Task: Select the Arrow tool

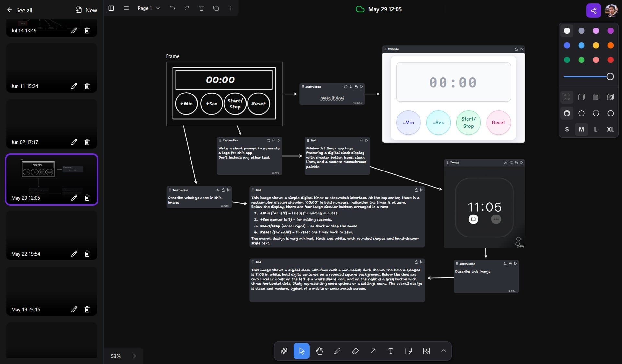Action: point(373,351)
